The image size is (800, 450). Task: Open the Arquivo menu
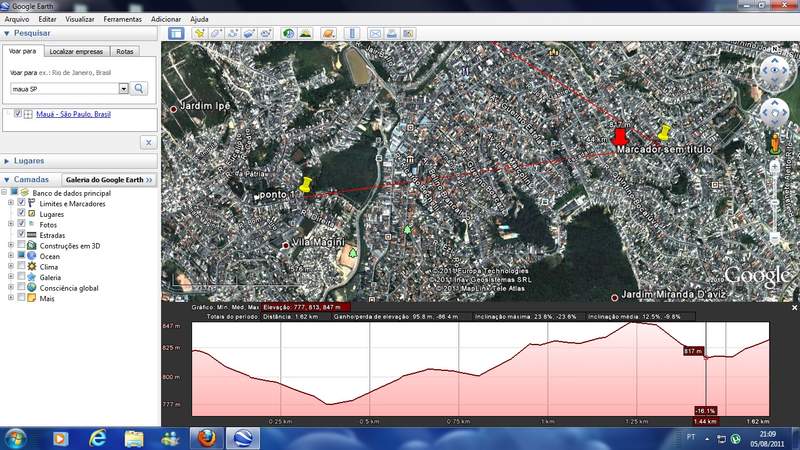(x=17, y=19)
